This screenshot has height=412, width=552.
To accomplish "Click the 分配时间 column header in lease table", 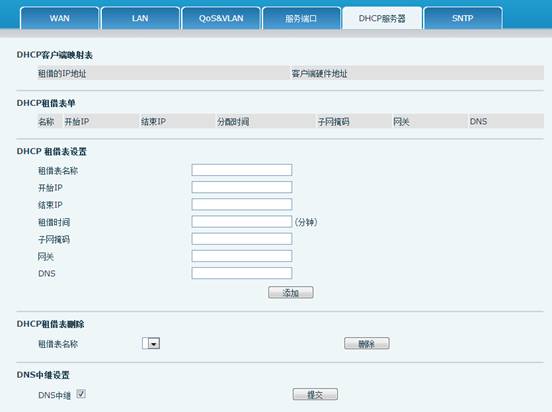I will pos(233,122).
